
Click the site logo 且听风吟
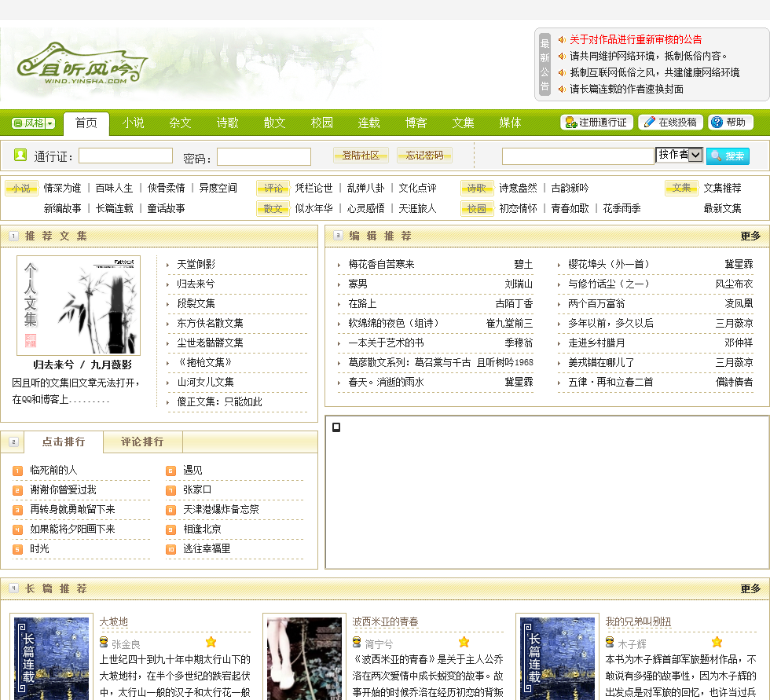pyautogui.click(x=81, y=65)
